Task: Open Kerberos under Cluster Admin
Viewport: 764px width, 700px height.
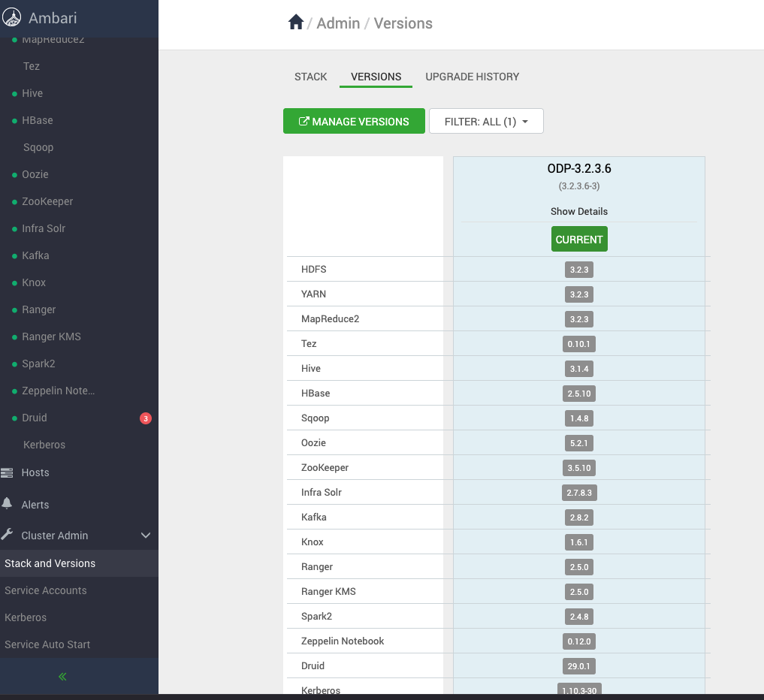Action: click(26, 617)
